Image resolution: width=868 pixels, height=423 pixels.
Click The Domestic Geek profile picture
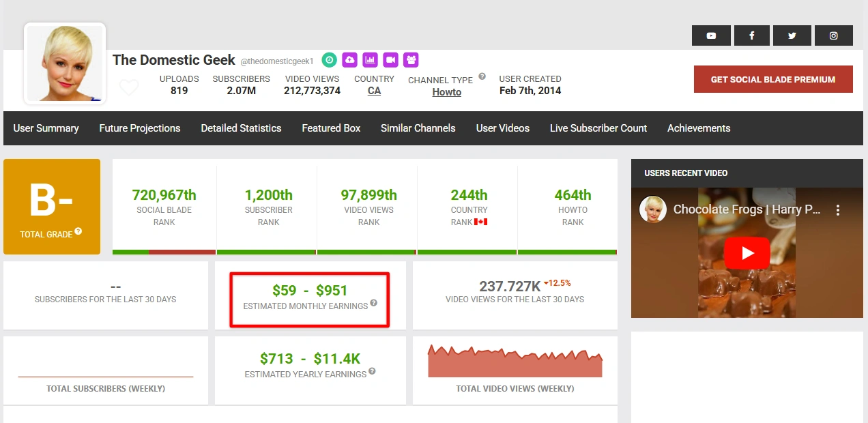pos(65,64)
